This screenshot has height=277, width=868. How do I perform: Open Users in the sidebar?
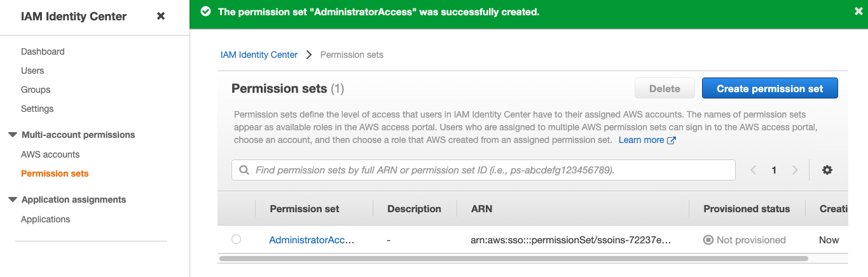tap(32, 71)
